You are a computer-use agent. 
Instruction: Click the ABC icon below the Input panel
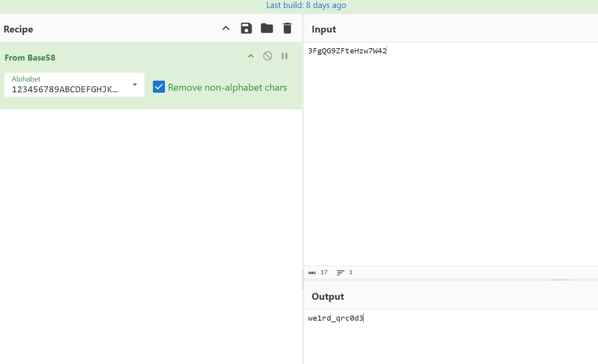click(312, 272)
